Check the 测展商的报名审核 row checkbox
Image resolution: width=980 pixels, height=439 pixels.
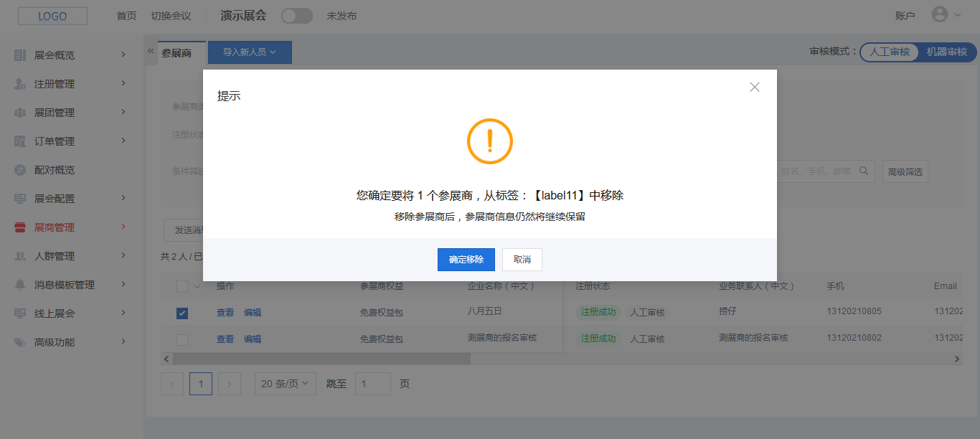pos(182,339)
